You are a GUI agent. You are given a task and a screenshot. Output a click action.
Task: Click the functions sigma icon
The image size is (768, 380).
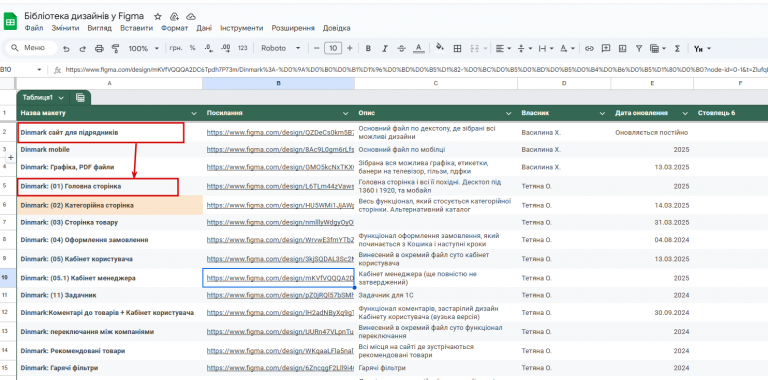click(677, 48)
